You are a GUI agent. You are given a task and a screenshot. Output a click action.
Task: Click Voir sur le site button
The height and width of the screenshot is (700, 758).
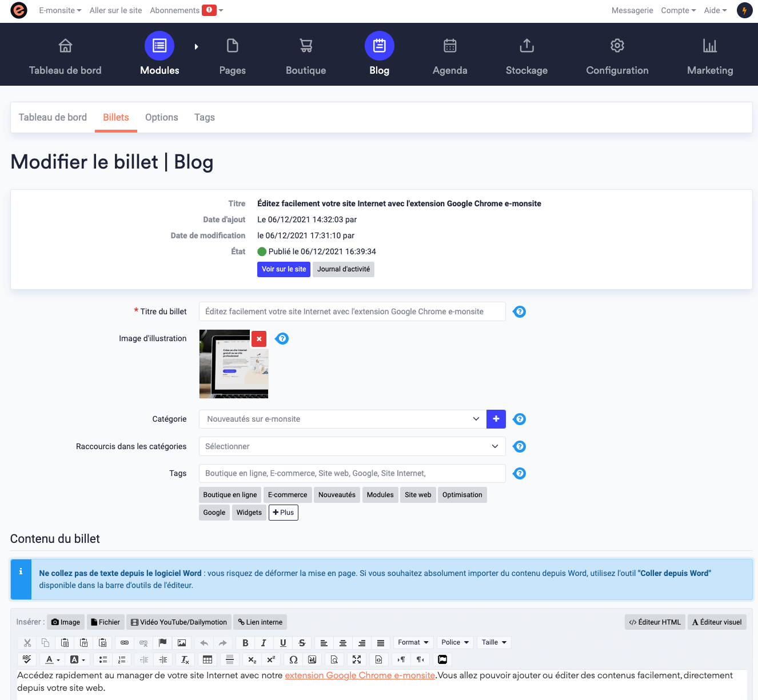click(284, 269)
